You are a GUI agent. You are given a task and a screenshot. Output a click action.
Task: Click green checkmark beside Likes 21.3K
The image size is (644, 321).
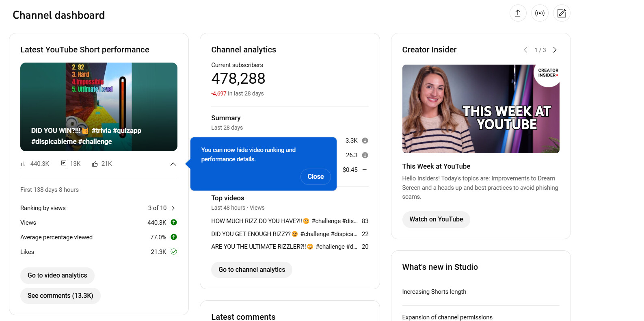[174, 252]
